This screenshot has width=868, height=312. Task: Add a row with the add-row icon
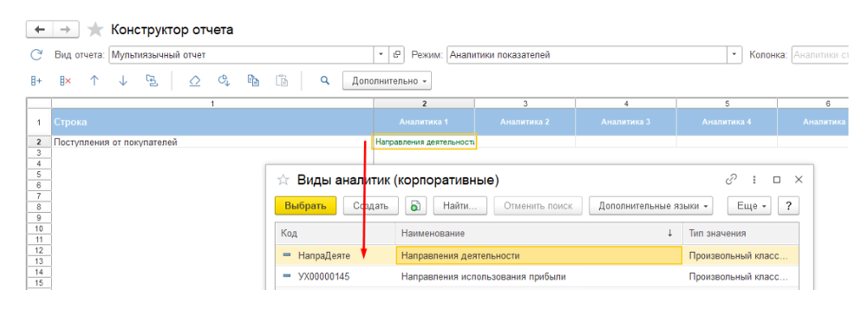[36, 81]
